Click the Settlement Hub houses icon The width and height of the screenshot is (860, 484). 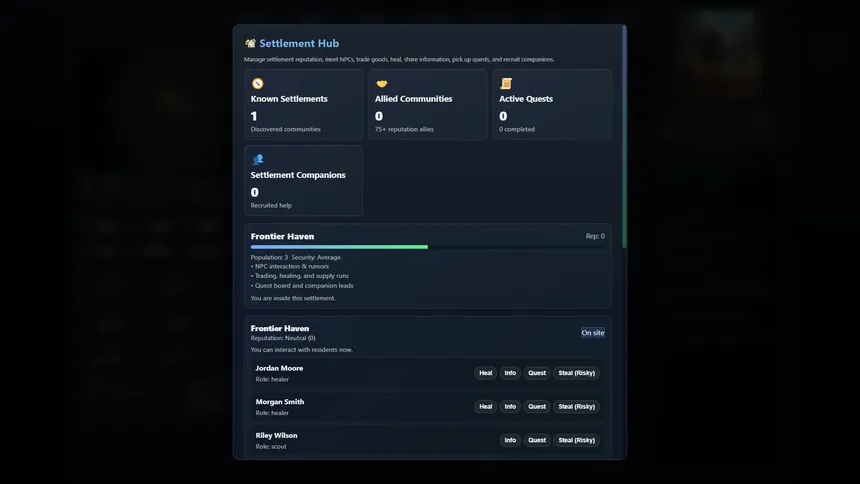(250, 44)
